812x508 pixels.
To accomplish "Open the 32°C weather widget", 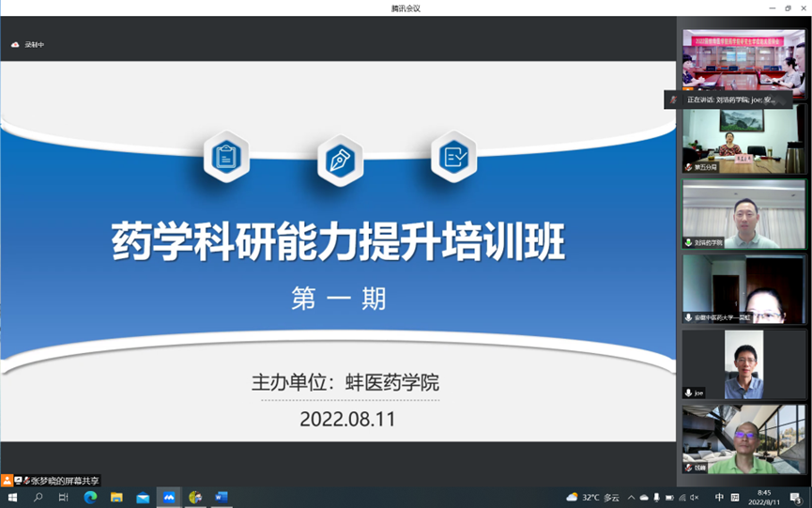I will point(593,497).
